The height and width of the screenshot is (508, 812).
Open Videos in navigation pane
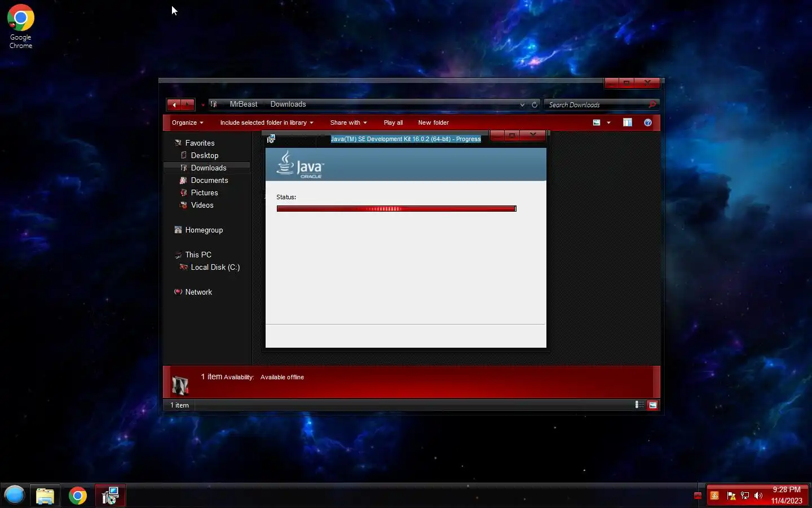(x=202, y=205)
